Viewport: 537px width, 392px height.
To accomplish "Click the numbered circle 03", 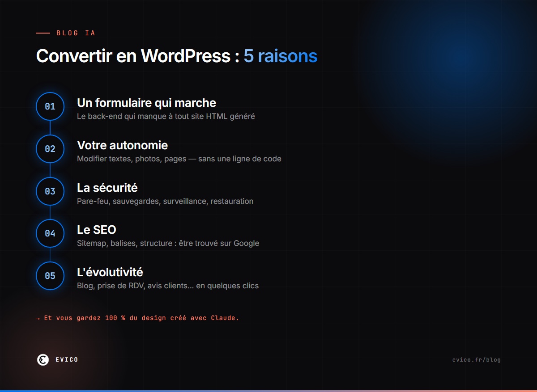I will click(x=50, y=191).
